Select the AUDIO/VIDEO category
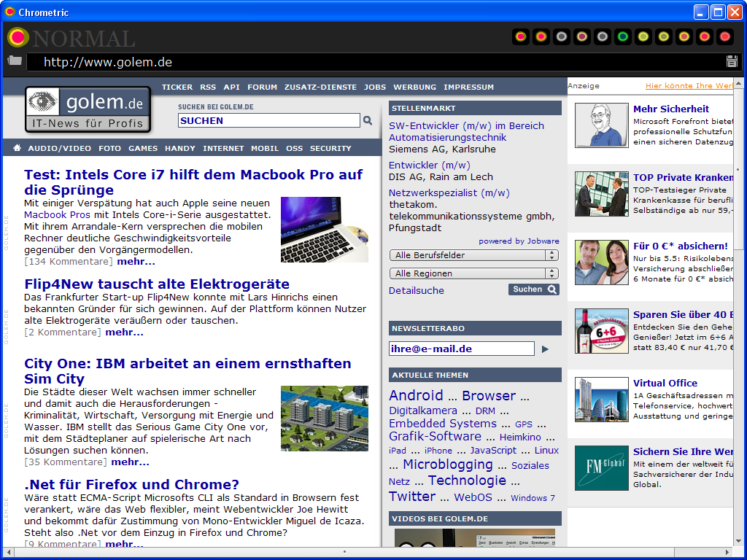Screen dimensions: 747x560 pos(60,149)
